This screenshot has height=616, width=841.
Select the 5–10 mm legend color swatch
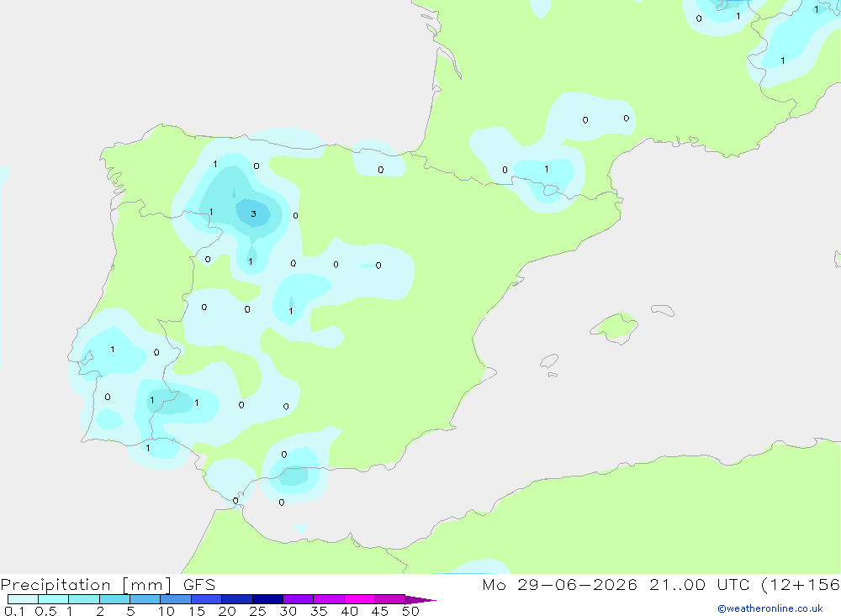pos(145,599)
